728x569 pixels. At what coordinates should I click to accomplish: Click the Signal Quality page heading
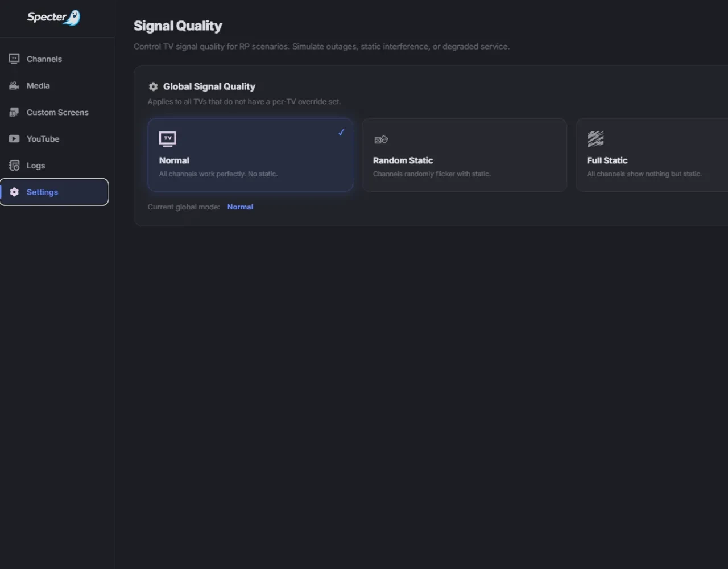click(x=178, y=26)
